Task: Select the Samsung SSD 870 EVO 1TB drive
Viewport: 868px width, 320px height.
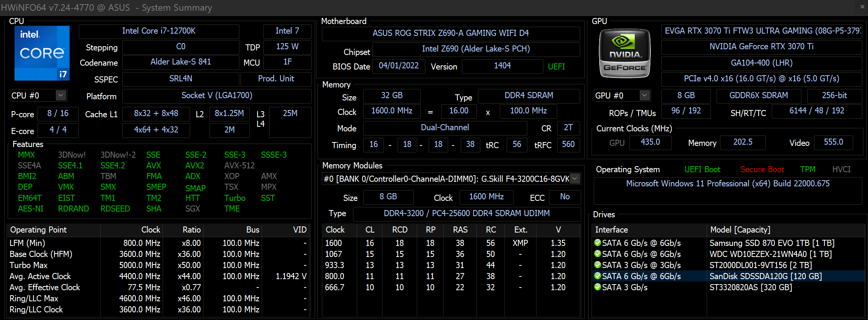Action: tap(728, 243)
